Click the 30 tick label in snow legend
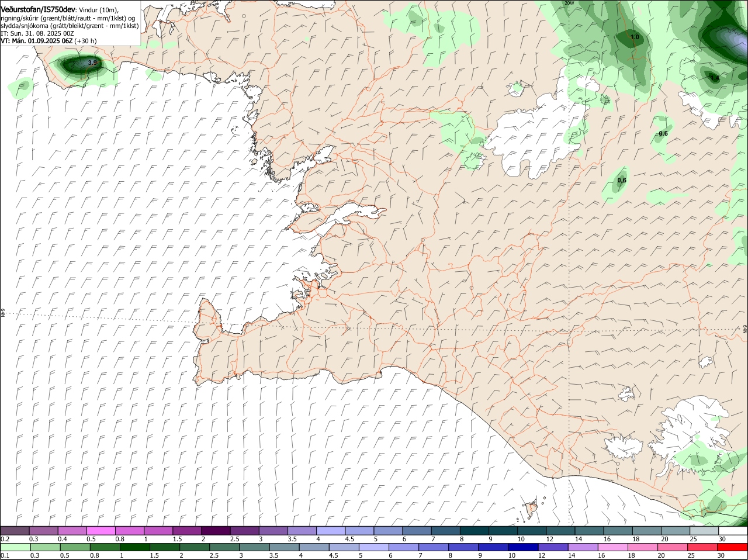The width and height of the screenshot is (748, 560). pyautogui.click(x=722, y=539)
